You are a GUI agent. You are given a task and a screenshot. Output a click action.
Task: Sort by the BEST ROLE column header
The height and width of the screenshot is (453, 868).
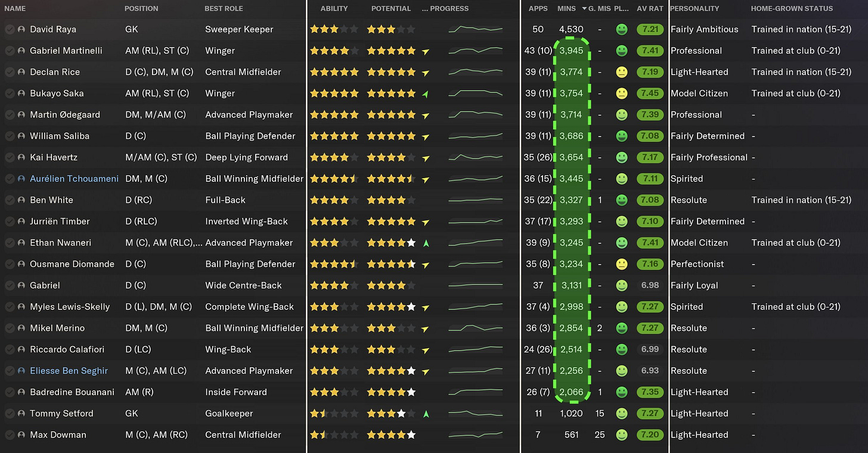coord(224,8)
